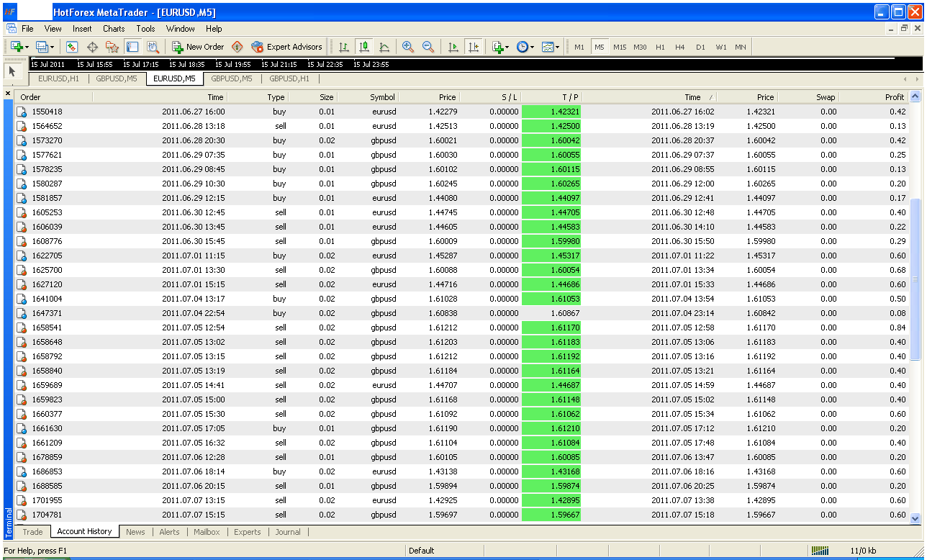This screenshot has height=560, width=927.
Task: Expand the Templates dropdown arrow
Action: pos(558,48)
